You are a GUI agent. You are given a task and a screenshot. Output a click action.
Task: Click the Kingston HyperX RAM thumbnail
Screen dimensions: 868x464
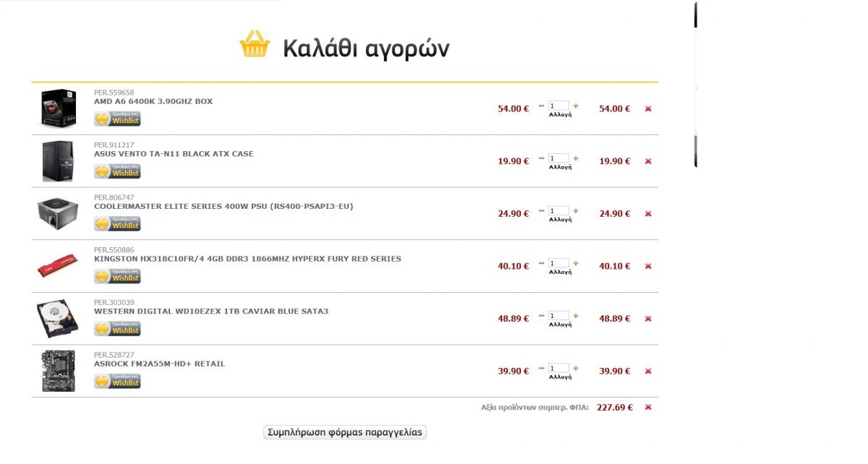58,266
